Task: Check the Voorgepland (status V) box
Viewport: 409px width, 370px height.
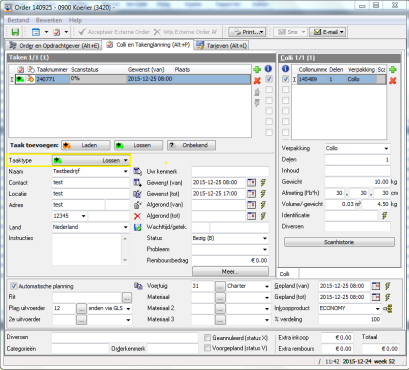Action: point(207,348)
